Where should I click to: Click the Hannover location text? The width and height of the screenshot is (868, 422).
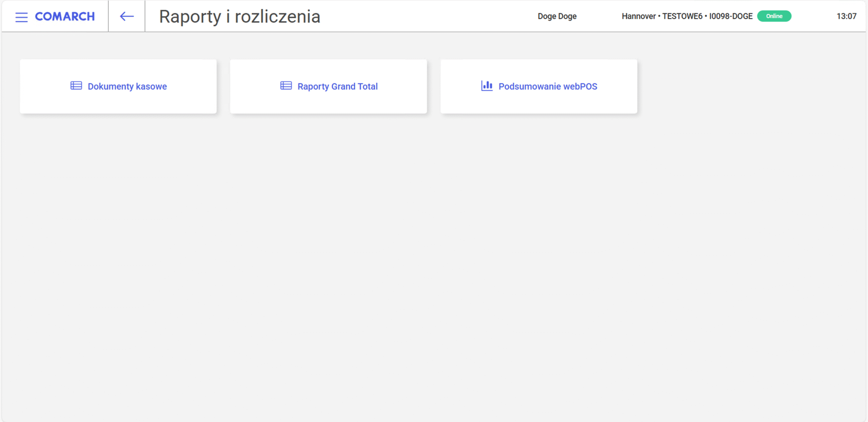coord(638,16)
